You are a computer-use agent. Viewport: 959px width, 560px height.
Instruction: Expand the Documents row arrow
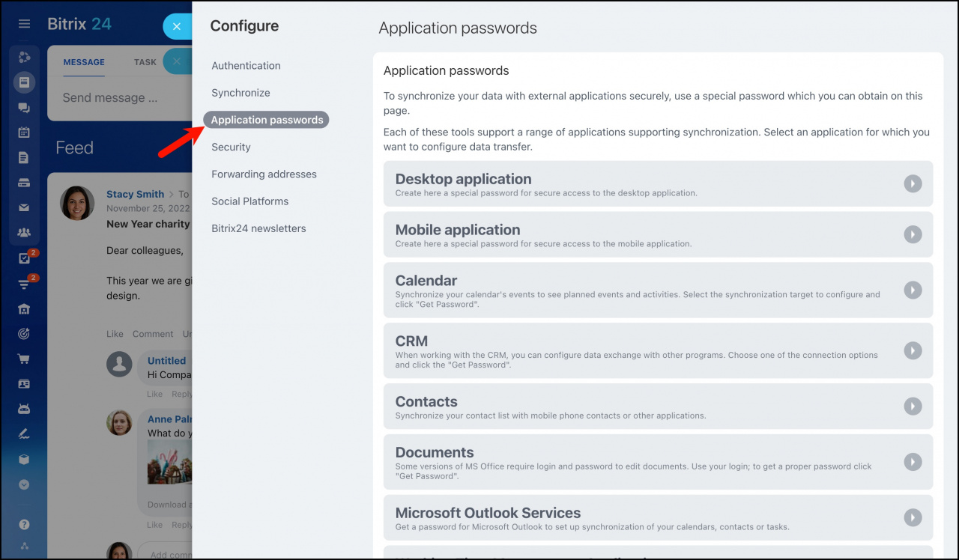tap(913, 462)
